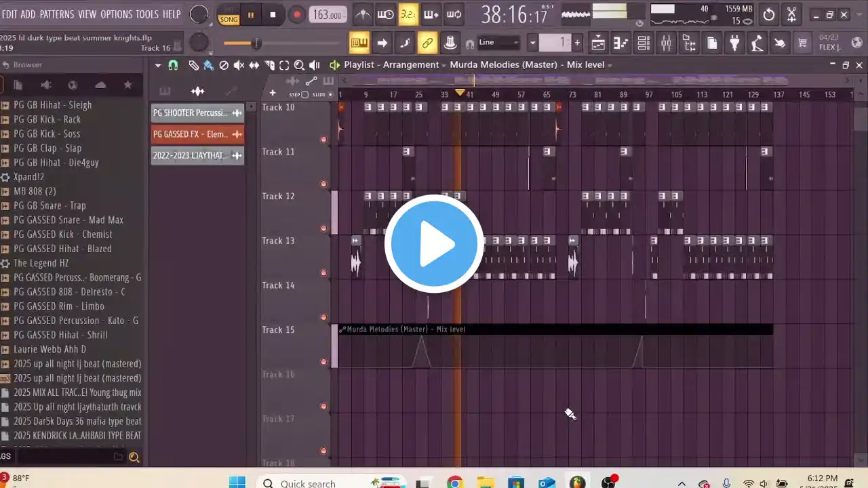868x488 pixels.
Task: Click the undo history circular arrow icon
Action: coord(769,14)
